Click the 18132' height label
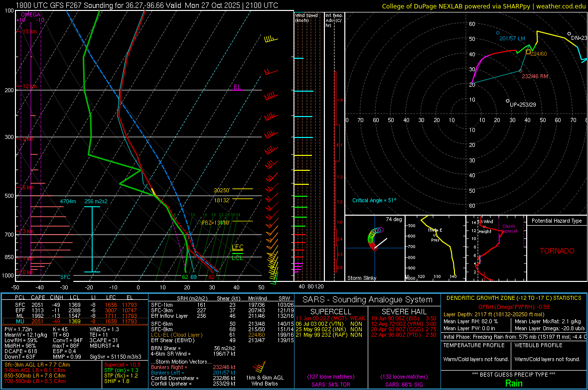This screenshot has height=390, width=588. coord(222,200)
